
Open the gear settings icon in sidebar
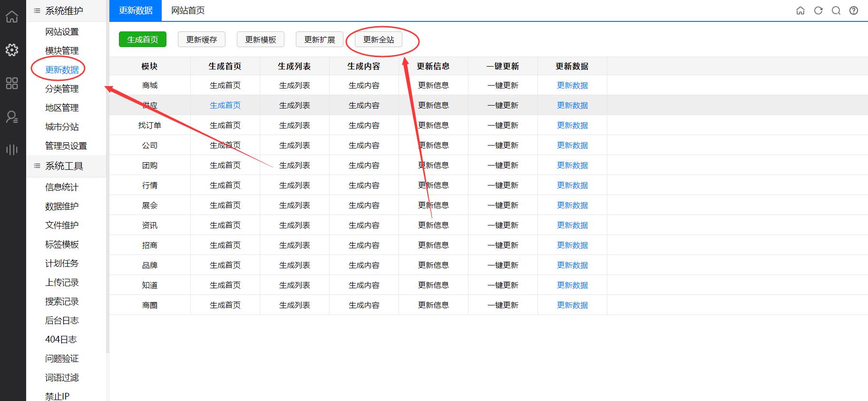12,50
